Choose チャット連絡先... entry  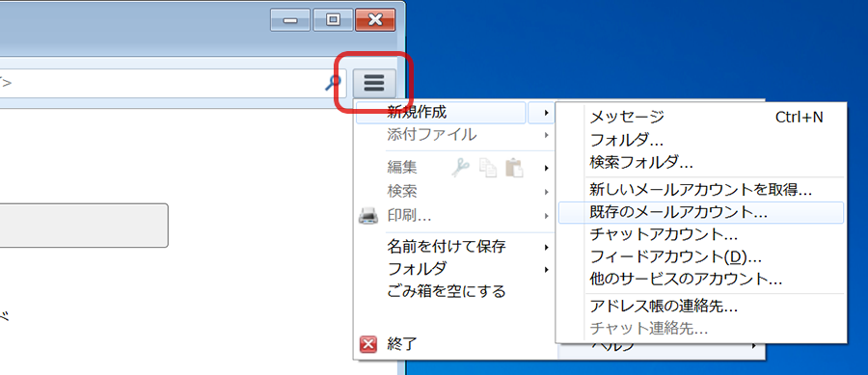tap(701, 329)
